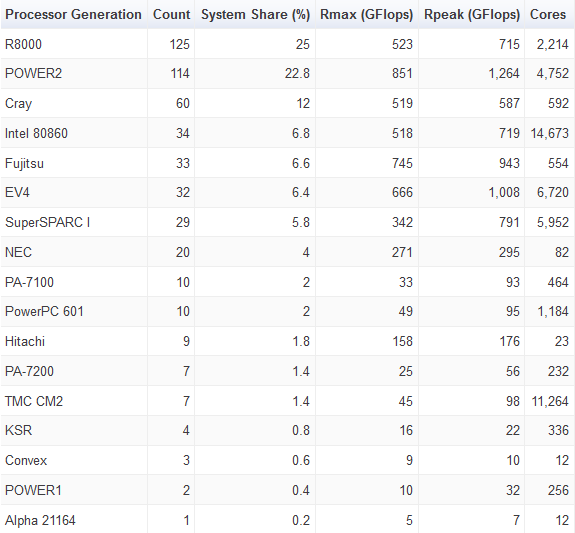This screenshot has height=533, width=575.
Task: Click the SuperSPARC I cell
Action: coord(47,222)
